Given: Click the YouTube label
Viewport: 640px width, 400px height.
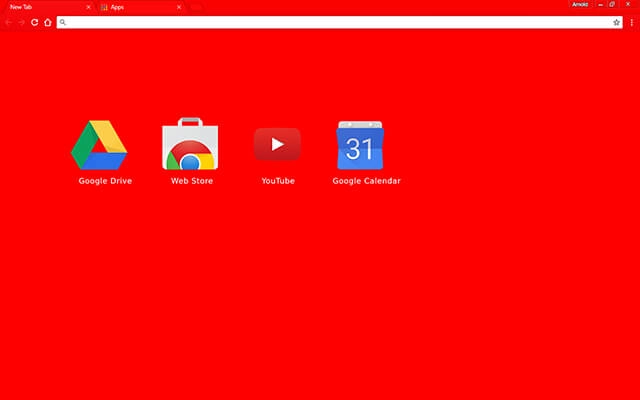Looking at the screenshot, I should pyautogui.click(x=278, y=181).
